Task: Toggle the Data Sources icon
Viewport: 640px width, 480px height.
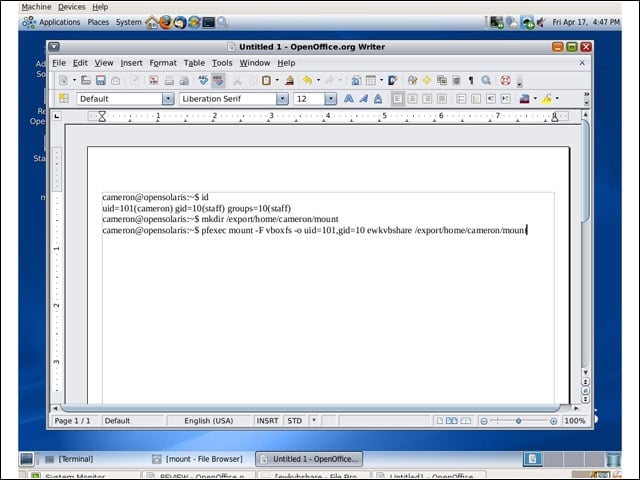Action: coord(456,80)
